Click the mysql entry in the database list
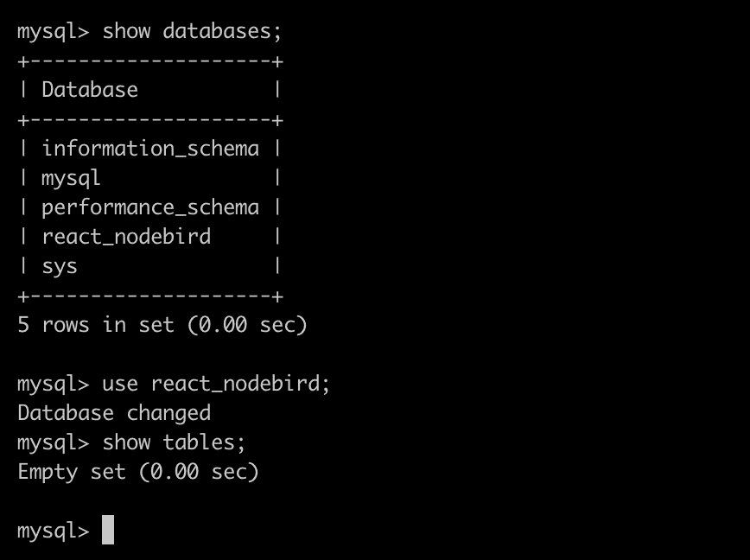 pos(72,178)
